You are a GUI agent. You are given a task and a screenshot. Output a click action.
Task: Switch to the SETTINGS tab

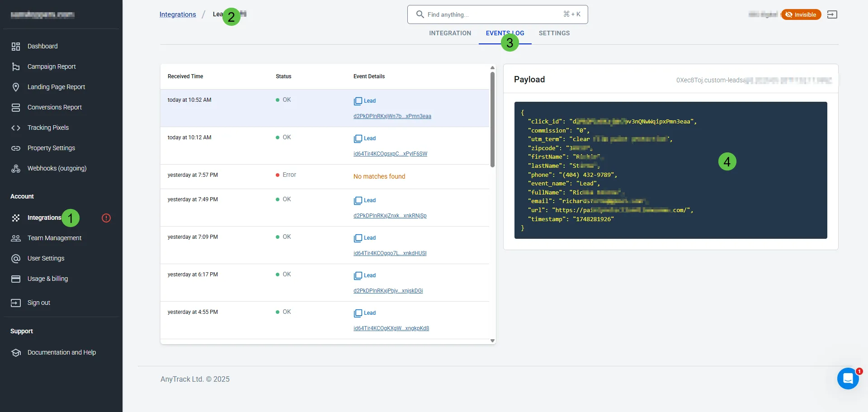click(x=554, y=33)
